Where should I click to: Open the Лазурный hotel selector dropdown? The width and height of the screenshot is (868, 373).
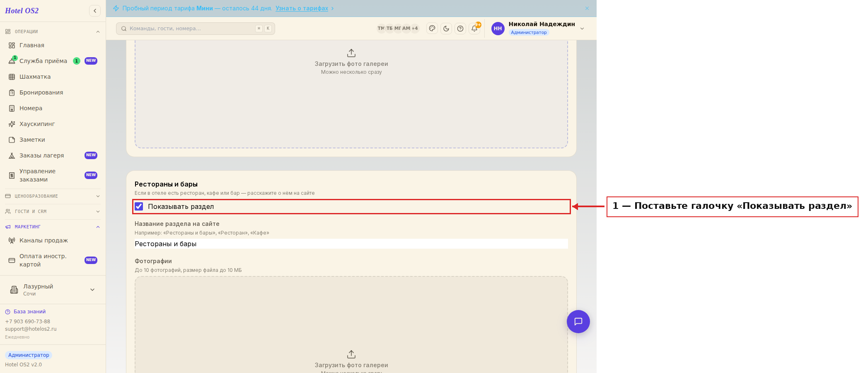53,290
